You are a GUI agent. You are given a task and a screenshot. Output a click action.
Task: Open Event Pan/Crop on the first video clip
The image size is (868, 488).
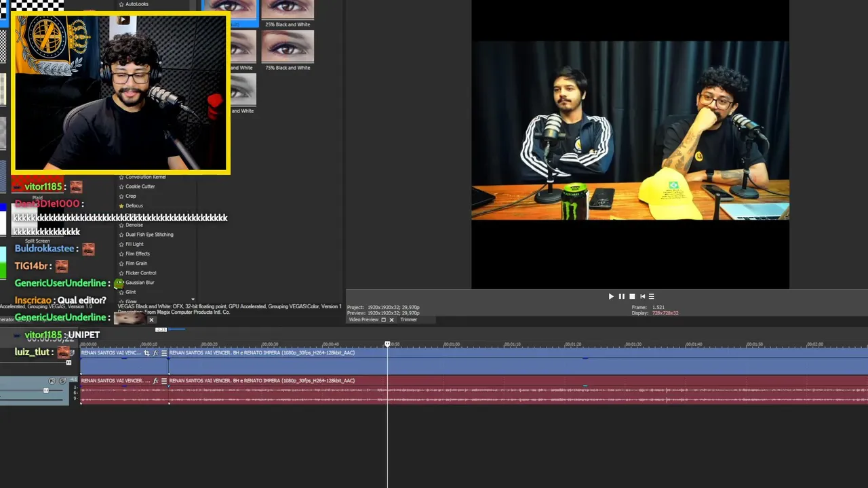pos(146,353)
